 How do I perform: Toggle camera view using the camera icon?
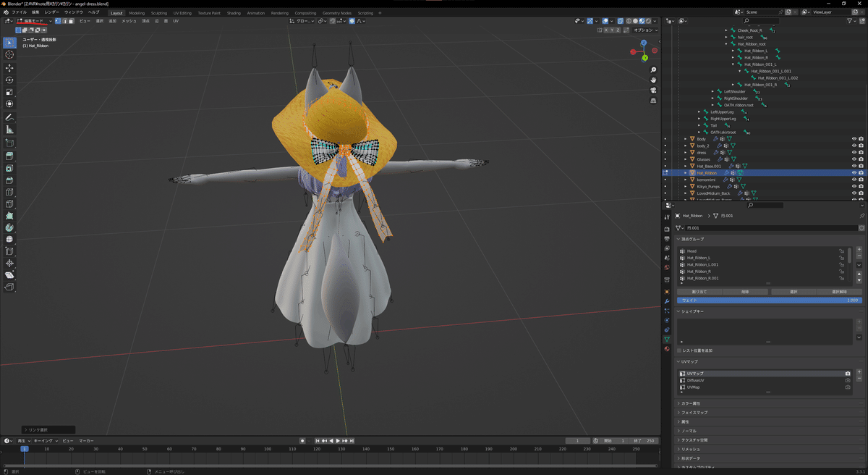(x=653, y=91)
